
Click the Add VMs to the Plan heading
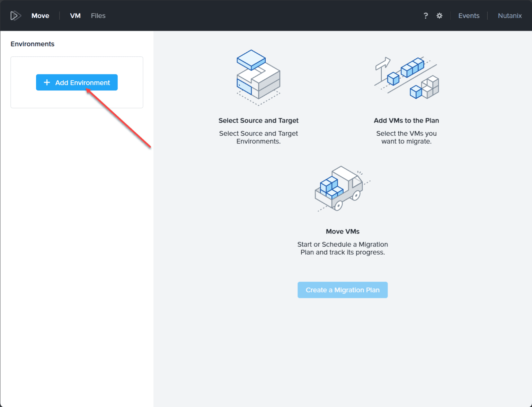[x=406, y=121]
